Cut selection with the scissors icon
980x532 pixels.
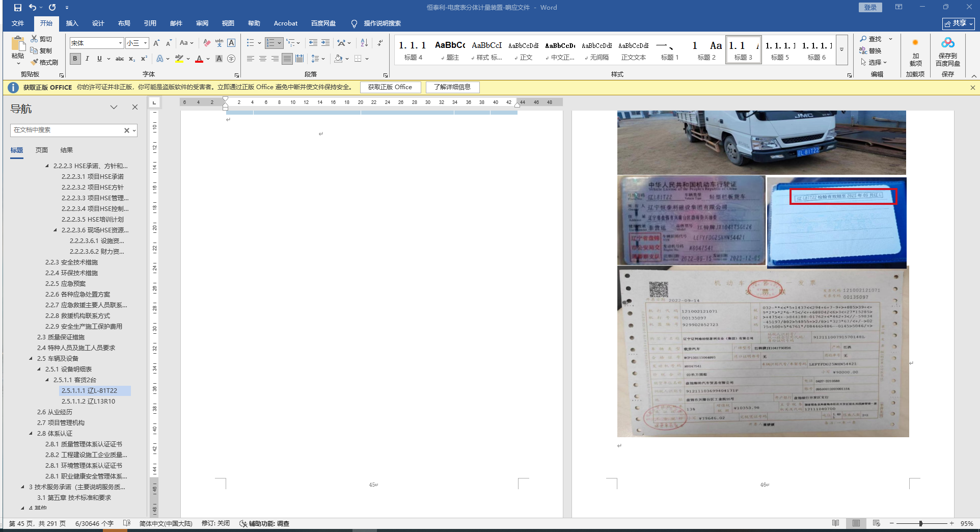[34, 39]
